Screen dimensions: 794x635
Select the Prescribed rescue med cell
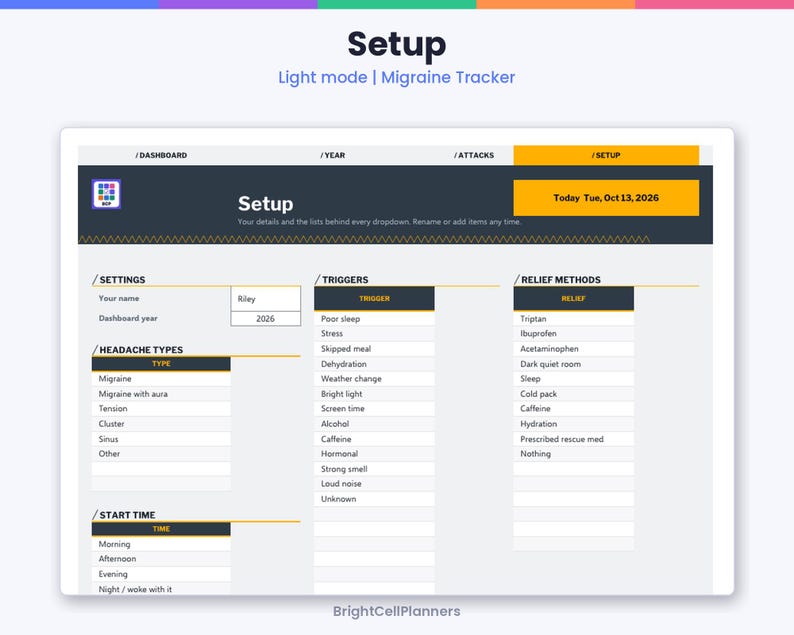coord(573,439)
